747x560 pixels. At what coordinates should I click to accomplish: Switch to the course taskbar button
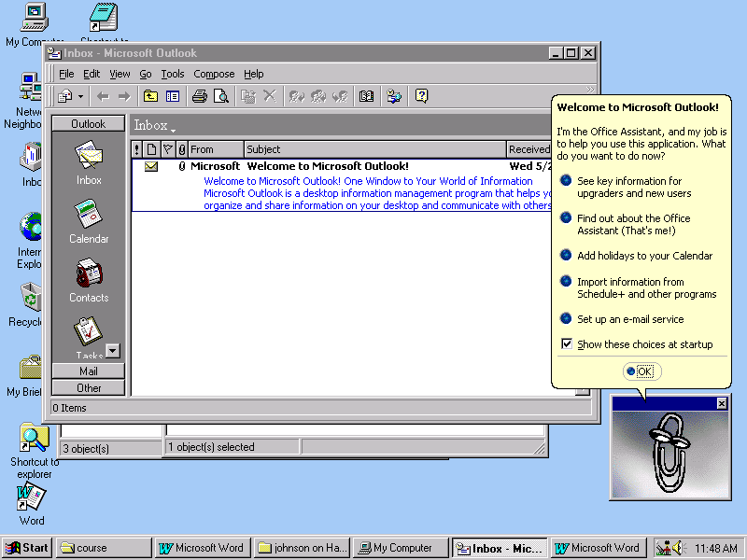pos(104,548)
